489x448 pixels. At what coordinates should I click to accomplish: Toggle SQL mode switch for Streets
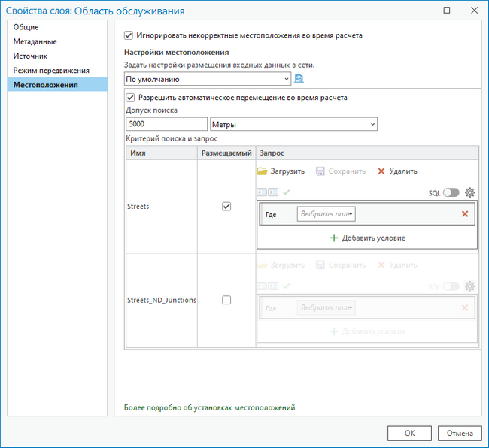[x=451, y=192]
